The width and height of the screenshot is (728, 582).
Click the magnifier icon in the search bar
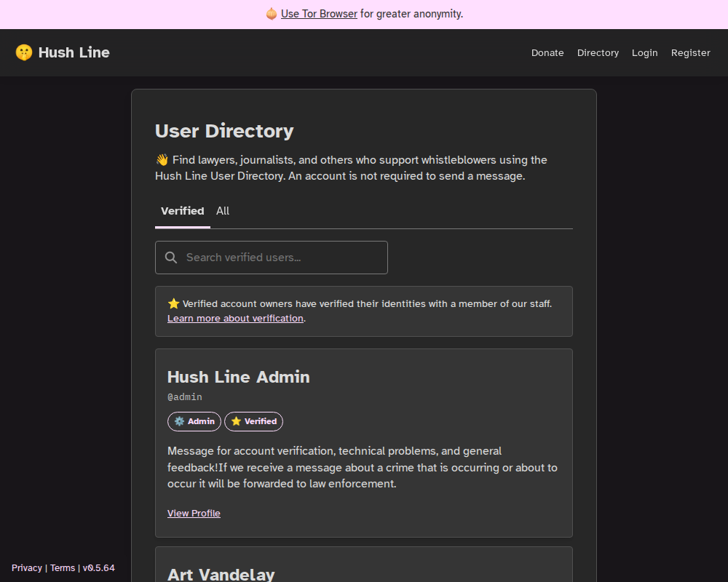tap(171, 257)
